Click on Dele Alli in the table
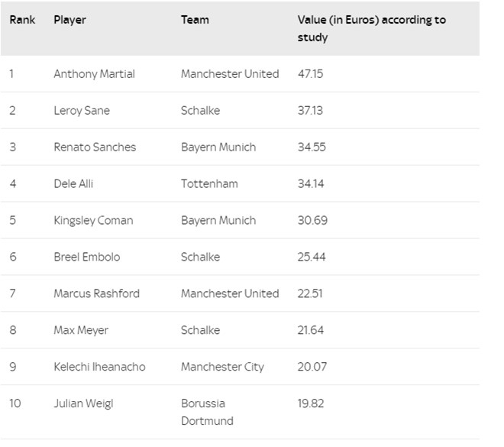504x447 pixels. (73, 183)
